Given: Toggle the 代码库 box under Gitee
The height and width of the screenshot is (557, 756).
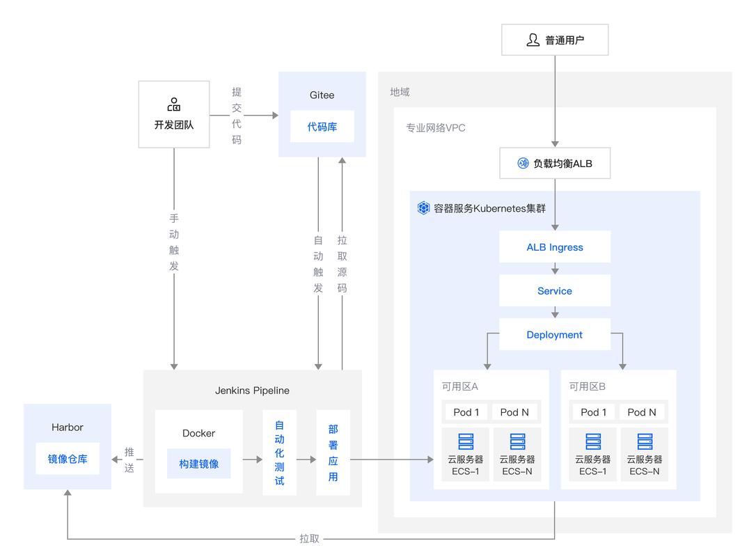Looking at the screenshot, I should [x=322, y=127].
